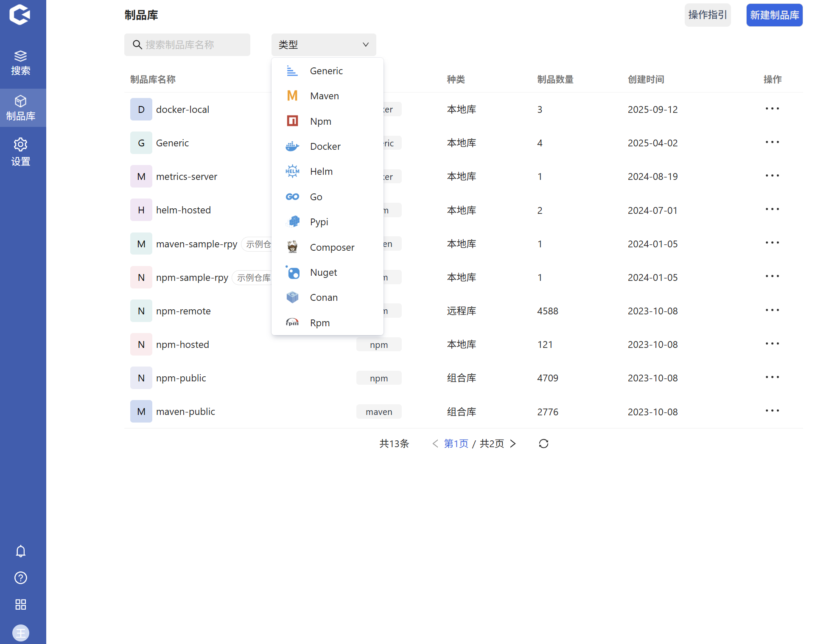Viewport: 826px width, 644px height.
Task: Open the 搜索 sidebar section
Action: (x=20, y=62)
